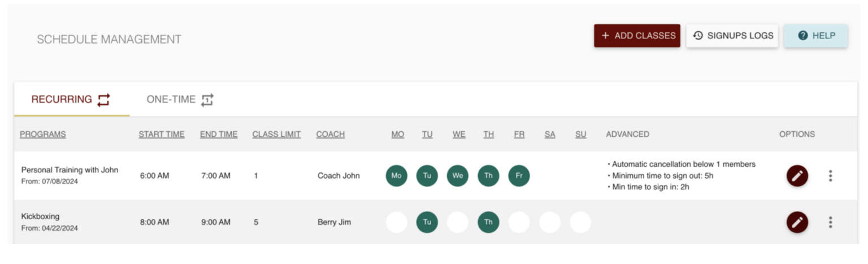Select the Recurring tab

71,100
